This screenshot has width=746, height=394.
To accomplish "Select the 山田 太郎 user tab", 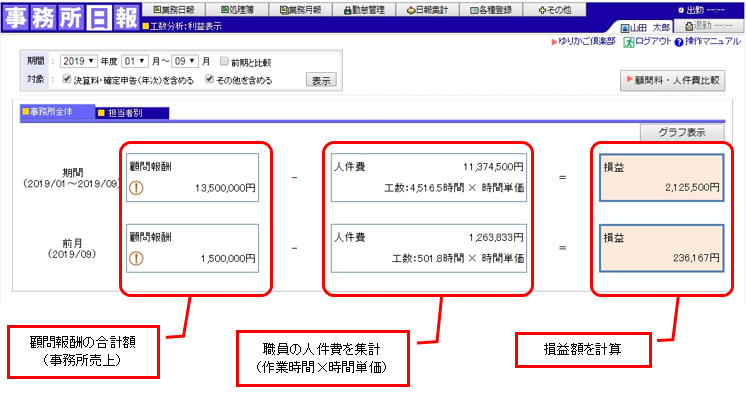I will 645,28.
